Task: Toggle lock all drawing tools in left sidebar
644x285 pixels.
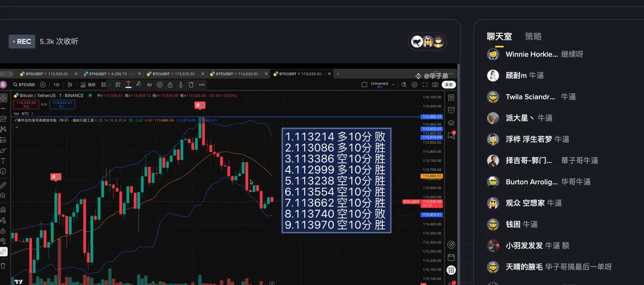Action: pos(3,231)
